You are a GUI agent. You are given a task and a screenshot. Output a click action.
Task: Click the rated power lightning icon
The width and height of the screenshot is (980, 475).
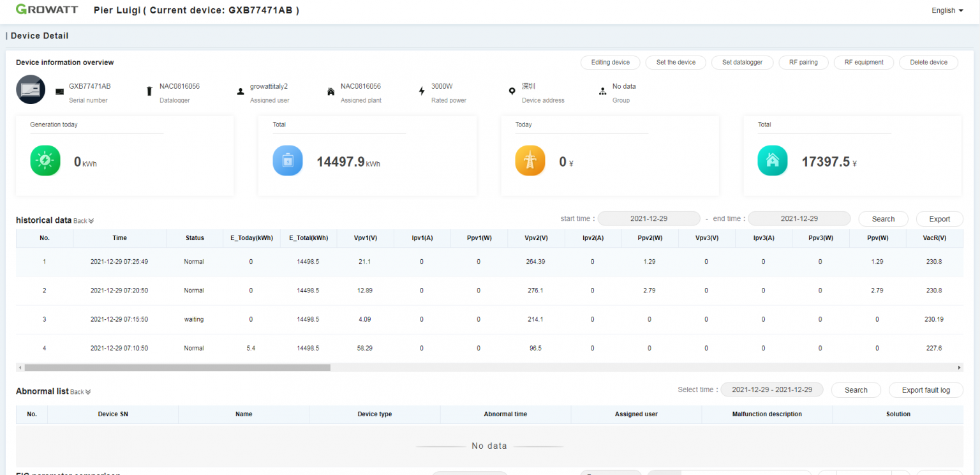[x=422, y=91]
